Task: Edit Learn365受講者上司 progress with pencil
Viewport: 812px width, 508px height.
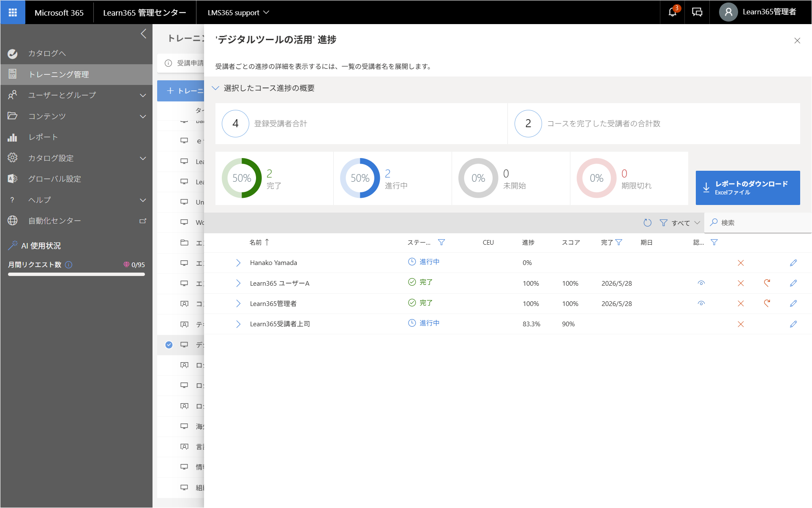Action: (793, 324)
